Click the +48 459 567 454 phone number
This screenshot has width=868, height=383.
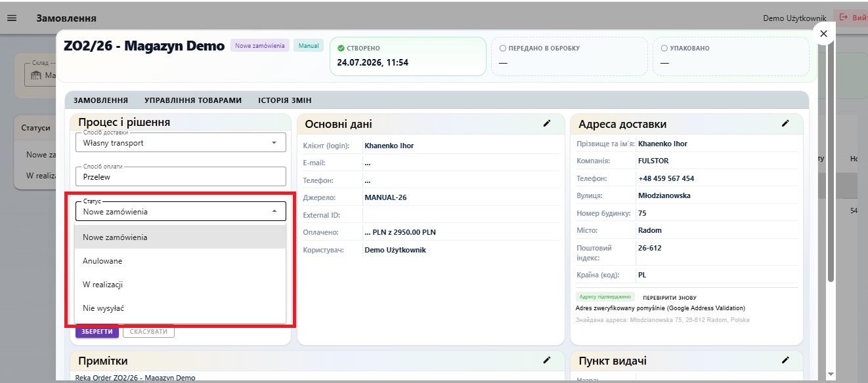(666, 178)
